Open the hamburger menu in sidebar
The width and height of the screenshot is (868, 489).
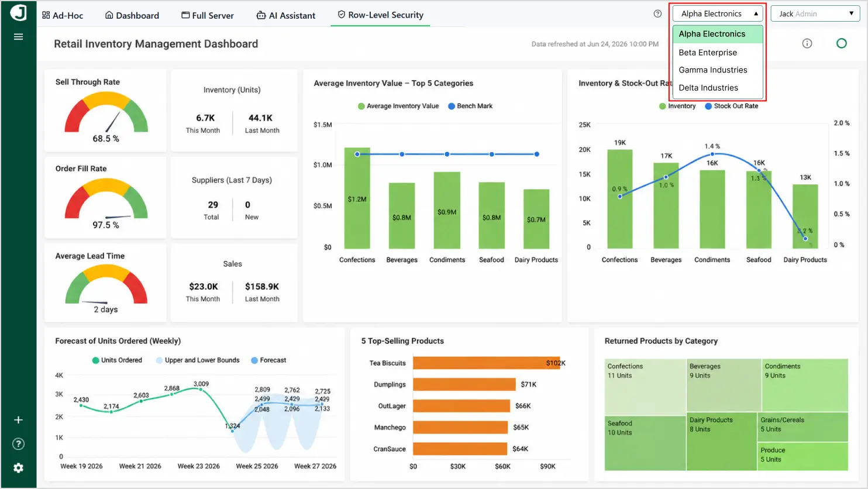[x=19, y=37]
